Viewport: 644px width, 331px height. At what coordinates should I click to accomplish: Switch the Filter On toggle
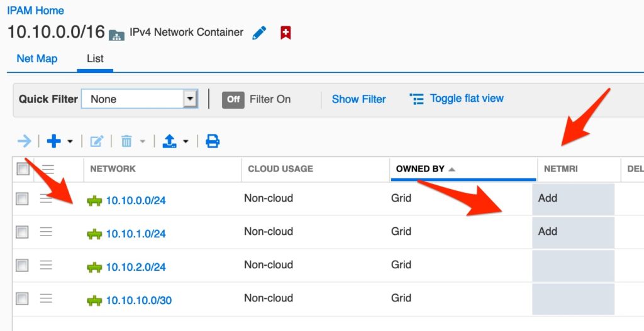233,99
